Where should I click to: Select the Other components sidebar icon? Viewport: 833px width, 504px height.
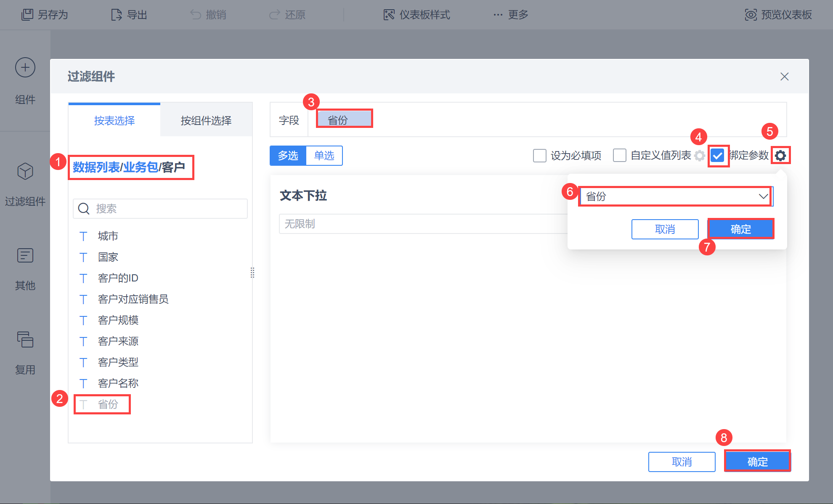pyautogui.click(x=25, y=255)
